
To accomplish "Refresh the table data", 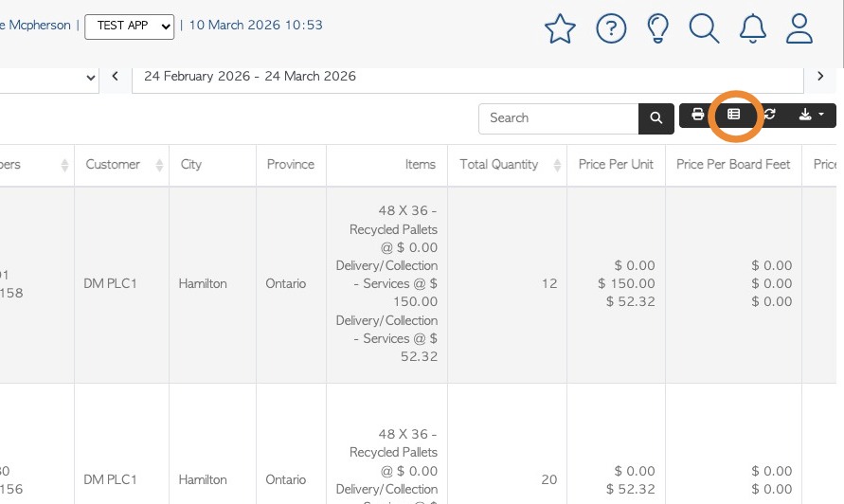I will pos(770,116).
